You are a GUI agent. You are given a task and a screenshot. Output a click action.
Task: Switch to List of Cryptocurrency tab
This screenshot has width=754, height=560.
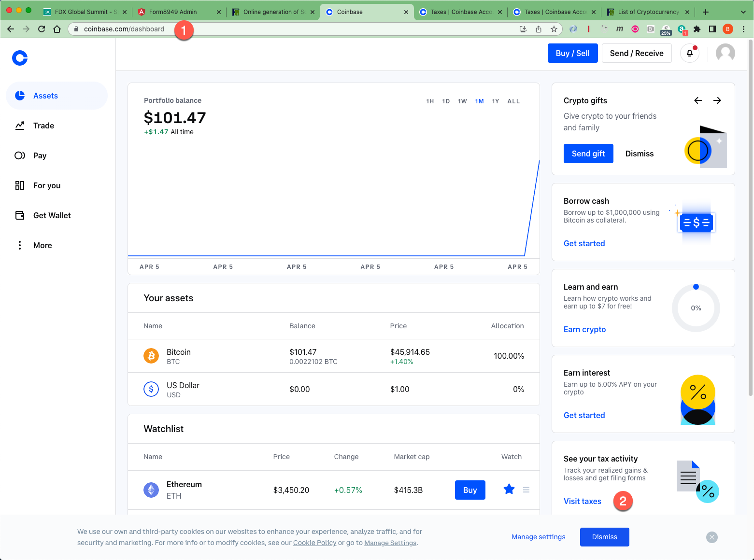648,12
